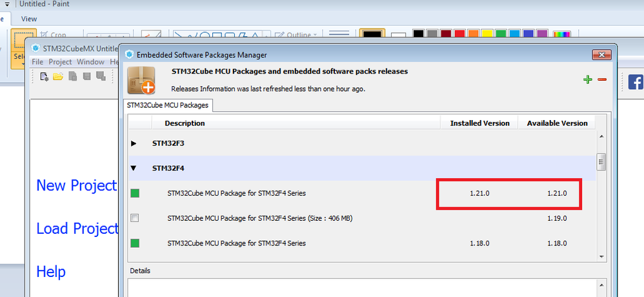Pick the red color swatch in Paint palette
The image size is (644, 297).
click(459, 34)
